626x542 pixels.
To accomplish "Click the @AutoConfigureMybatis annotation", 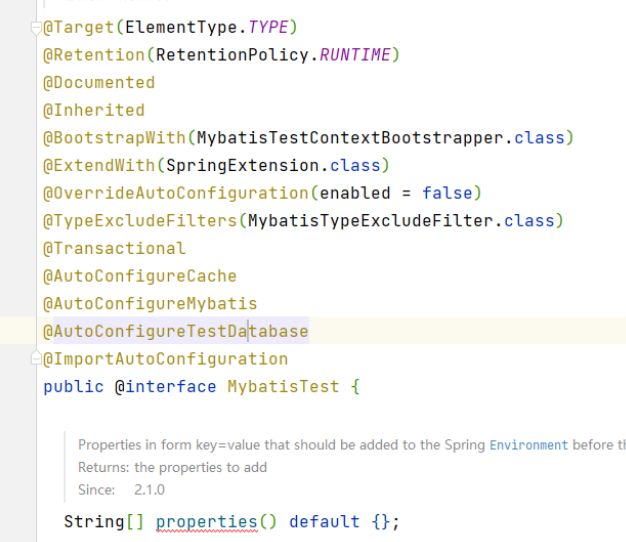I will pos(150,304).
